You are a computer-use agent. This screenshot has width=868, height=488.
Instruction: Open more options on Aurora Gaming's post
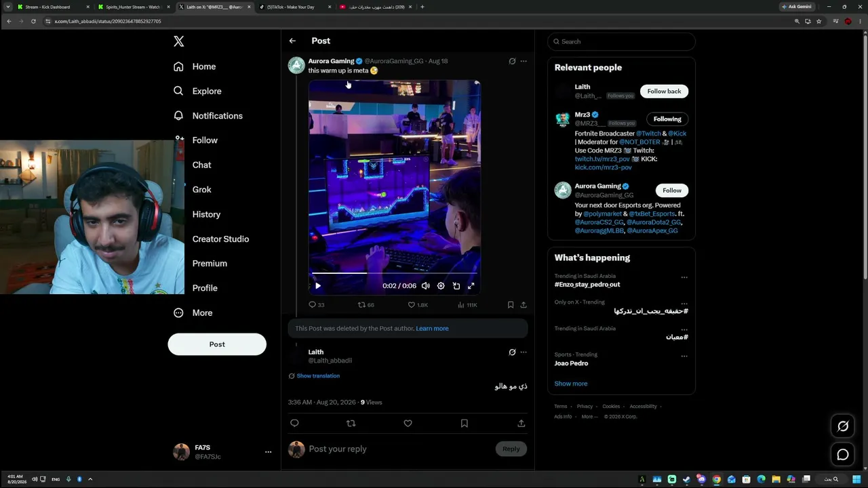524,61
